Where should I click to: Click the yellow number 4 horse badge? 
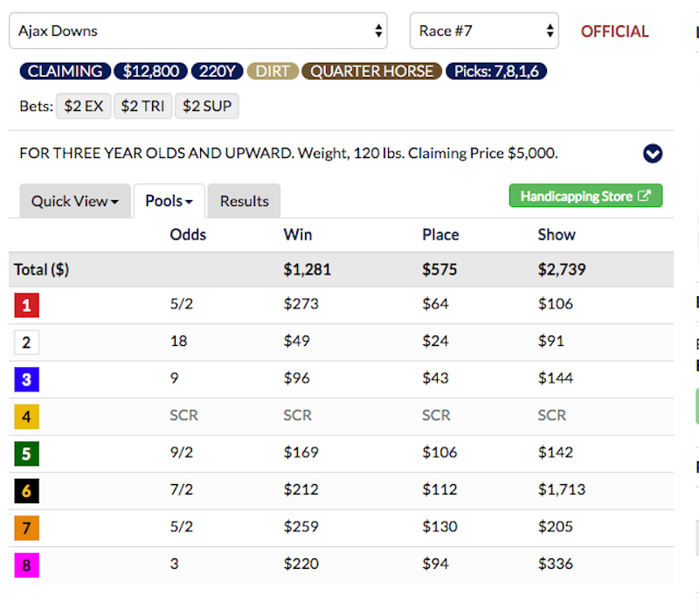point(26,417)
